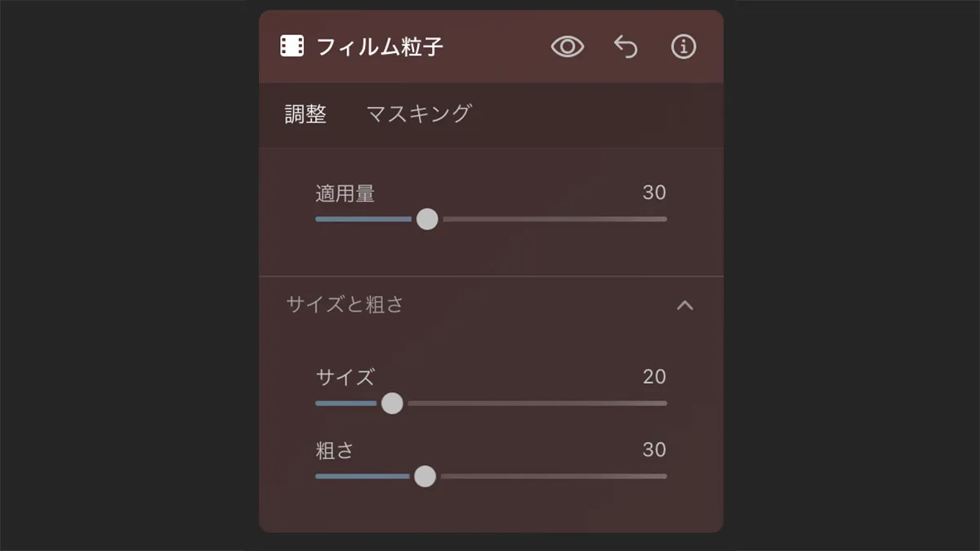Click the 粗さ slider label
The height and width of the screenshot is (551, 980).
[334, 451]
